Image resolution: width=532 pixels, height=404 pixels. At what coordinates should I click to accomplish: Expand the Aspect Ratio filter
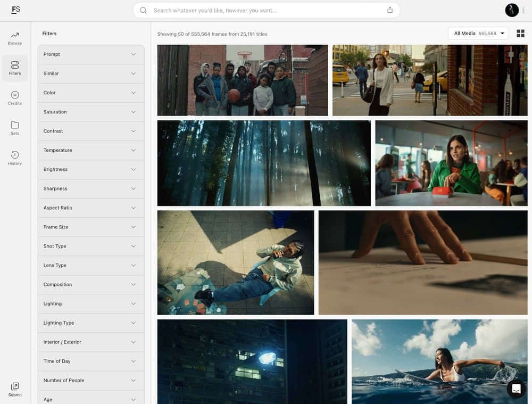pyautogui.click(x=90, y=208)
